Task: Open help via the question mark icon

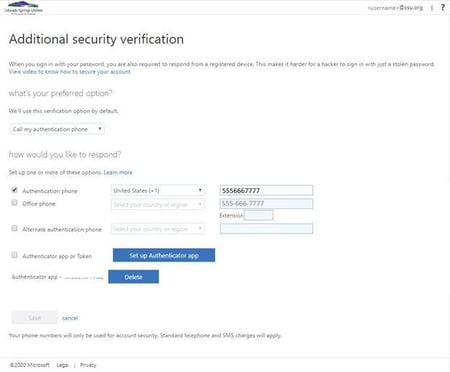Action: [443, 7]
